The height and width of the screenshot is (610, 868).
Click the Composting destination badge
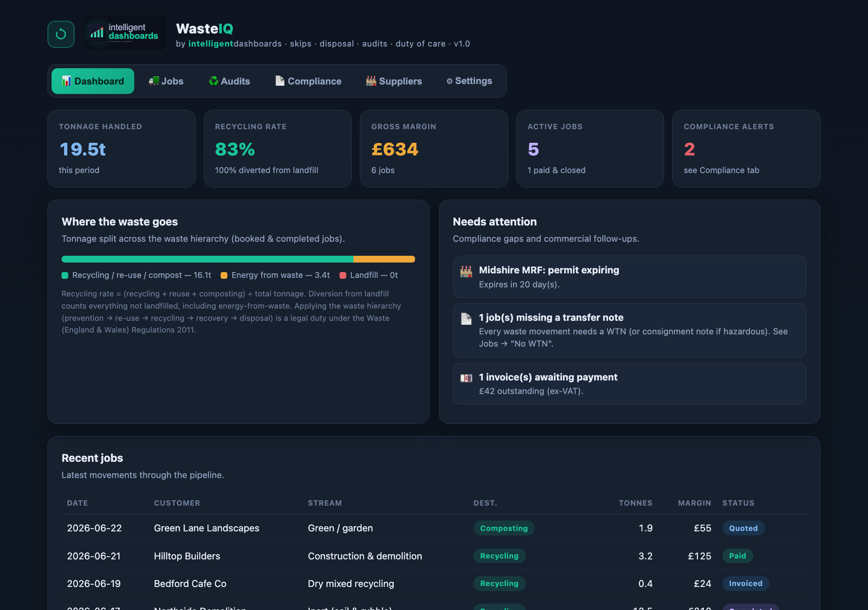point(504,528)
